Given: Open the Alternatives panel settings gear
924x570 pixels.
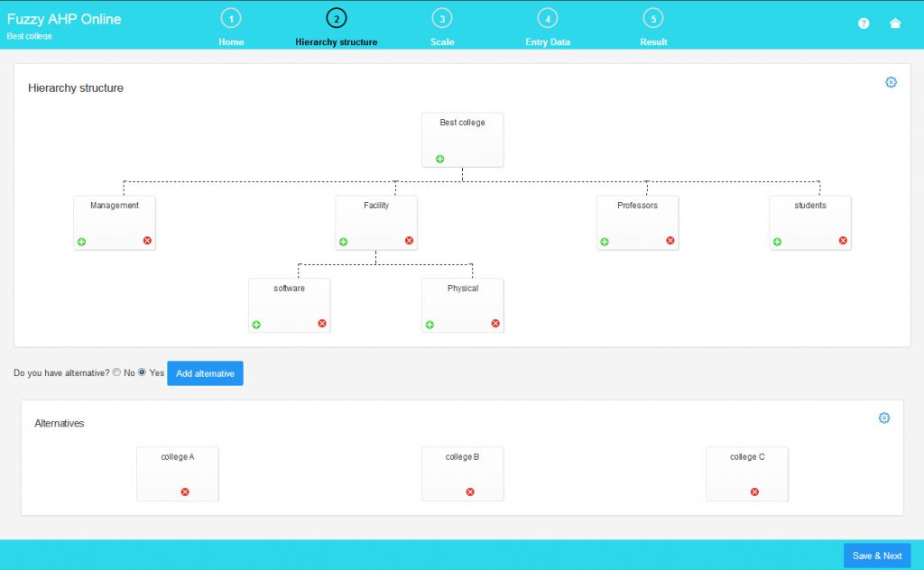Looking at the screenshot, I should pyautogui.click(x=884, y=418).
